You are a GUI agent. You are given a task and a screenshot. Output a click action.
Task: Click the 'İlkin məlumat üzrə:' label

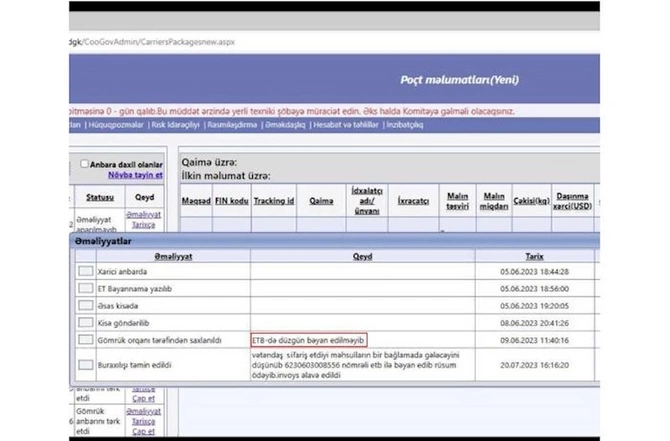[x=226, y=176]
